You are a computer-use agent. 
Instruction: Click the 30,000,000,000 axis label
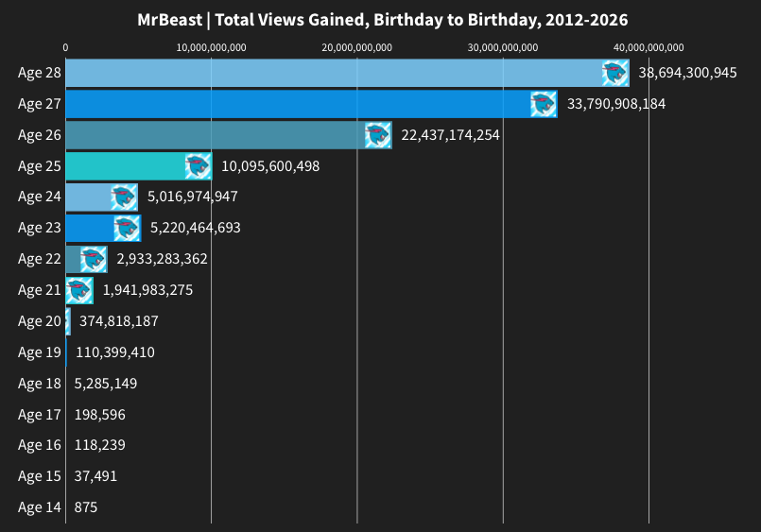pos(503,47)
